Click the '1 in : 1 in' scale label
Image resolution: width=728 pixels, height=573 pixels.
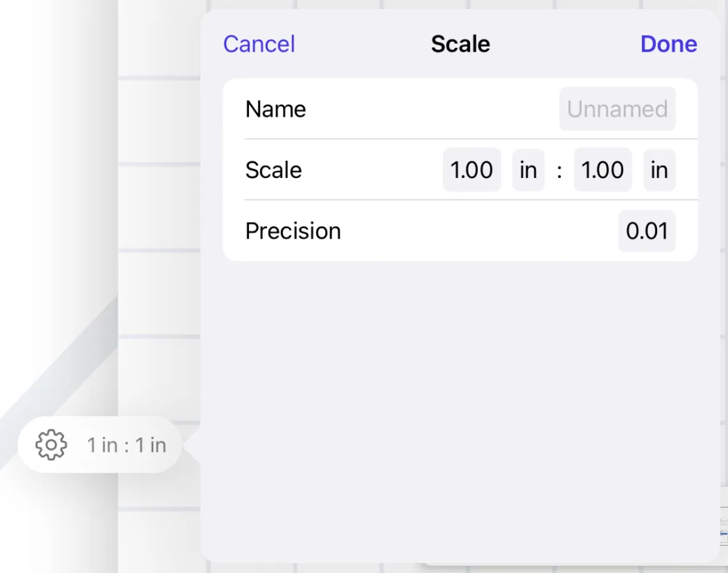(x=126, y=445)
